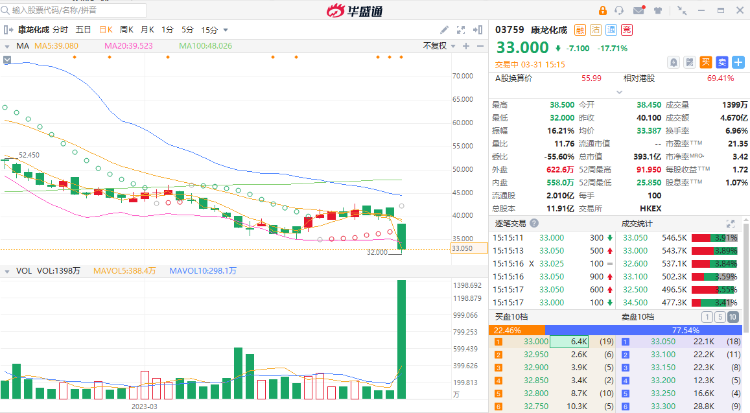Image resolution: width=750 pixels, height=413 pixels.
Task: Click the orange 买 (buy) button
Action: point(704,62)
